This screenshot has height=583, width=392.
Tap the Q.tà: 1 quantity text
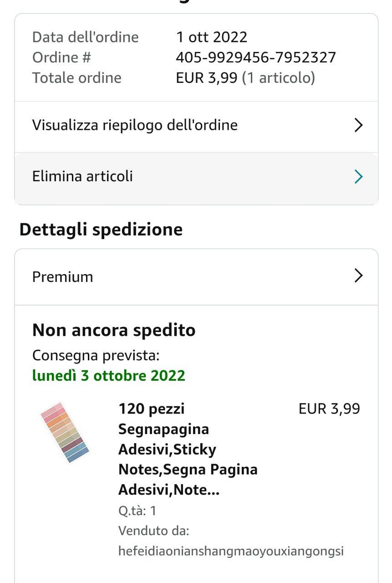(x=137, y=511)
